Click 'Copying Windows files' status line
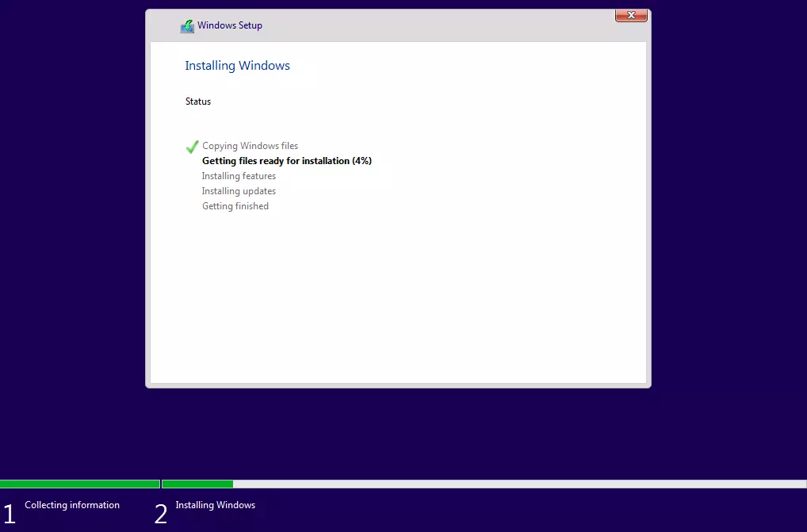This screenshot has height=532, width=807. pos(251,146)
